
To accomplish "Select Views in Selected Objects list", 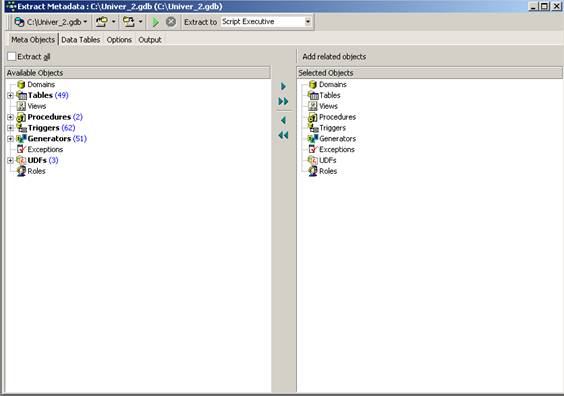I will tap(328, 106).
